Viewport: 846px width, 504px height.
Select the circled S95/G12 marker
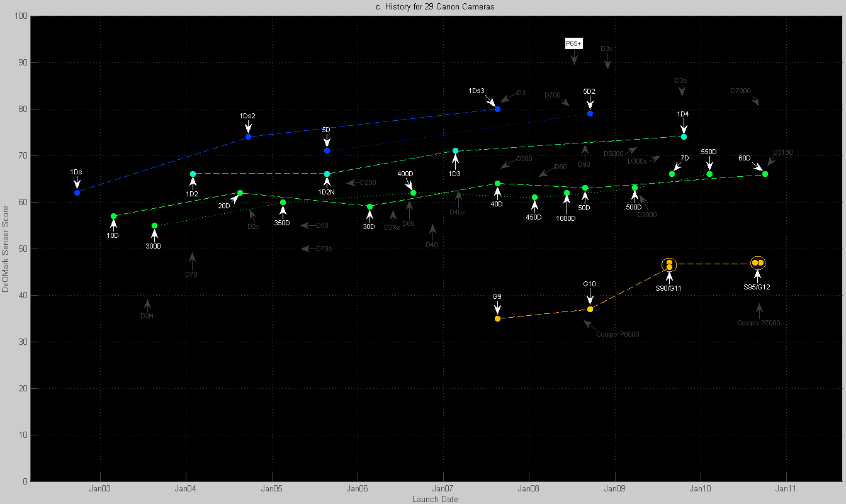tap(758, 262)
